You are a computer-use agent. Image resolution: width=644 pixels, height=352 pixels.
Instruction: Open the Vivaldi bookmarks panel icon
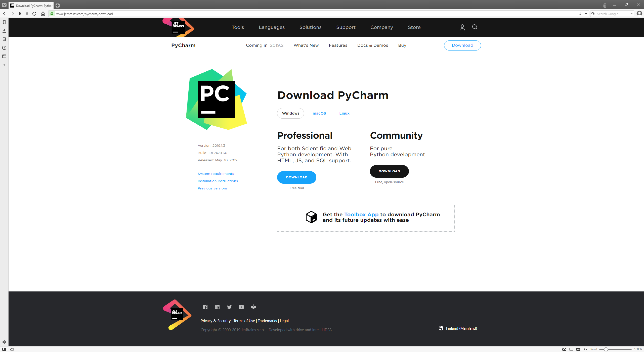pyautogui.click(x=4, y=22)
